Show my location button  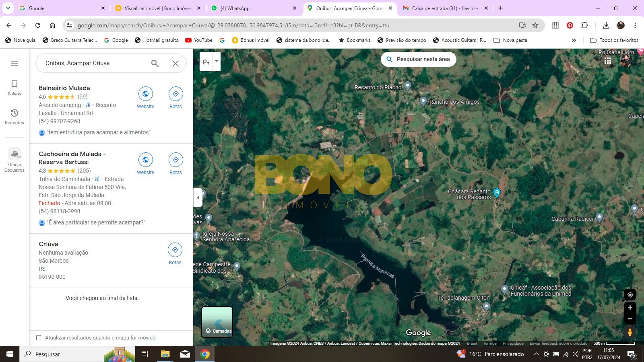630,295
